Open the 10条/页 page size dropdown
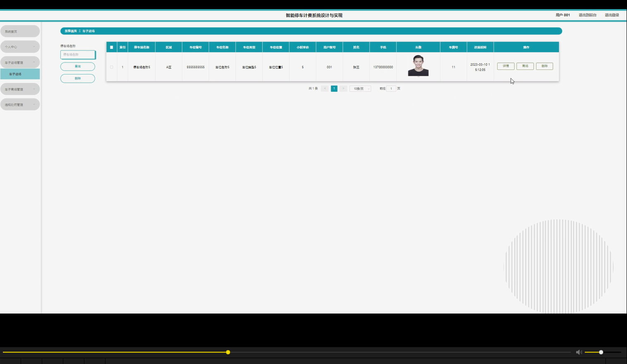Image resolution: width=627 pixels, height=364 pixels. click(x=360, y=89)
